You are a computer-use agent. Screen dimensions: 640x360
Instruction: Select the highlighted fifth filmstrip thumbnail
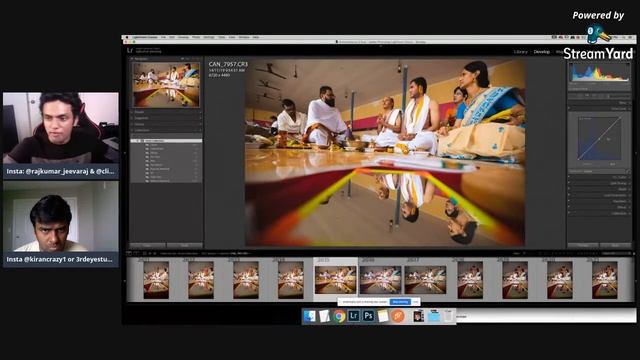[x=335, y=280]
